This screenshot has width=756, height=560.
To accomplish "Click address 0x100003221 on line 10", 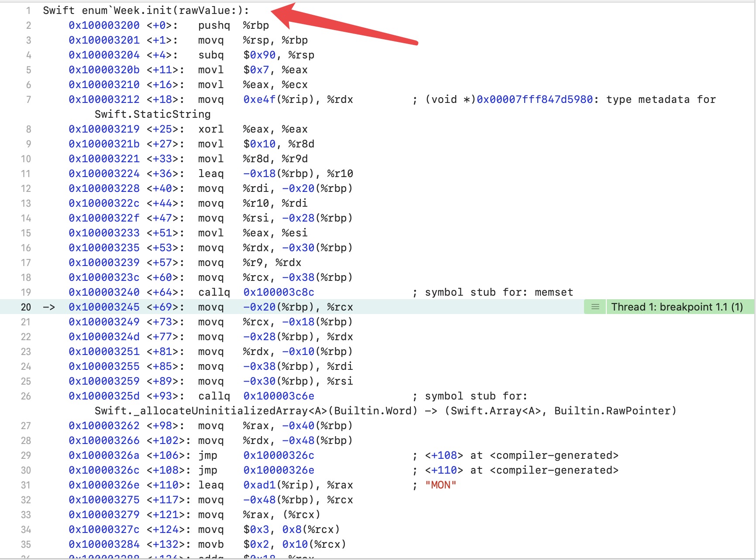I will (x=104, y=159).
